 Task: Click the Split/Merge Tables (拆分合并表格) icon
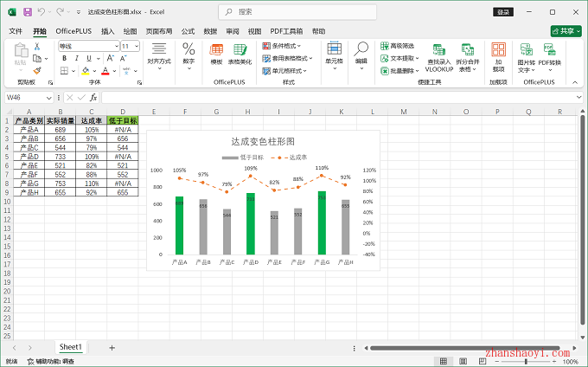click(x=468, y=58)
